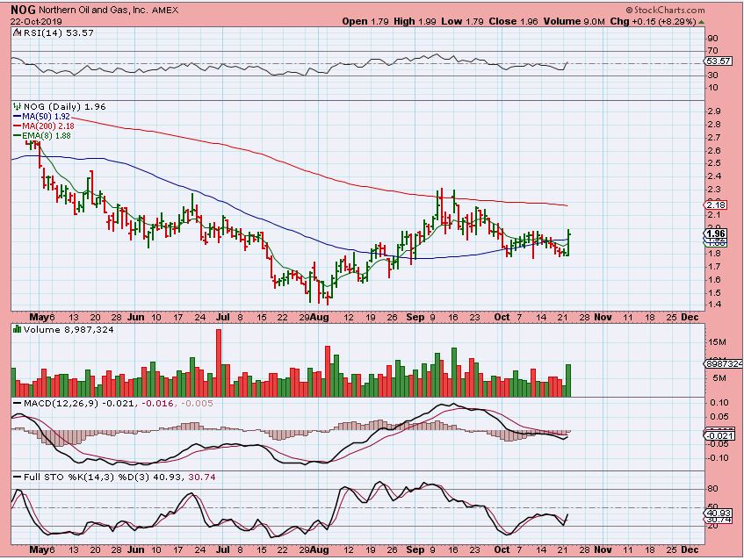Click the Dec label on the bottom date axis
Viewport: 744px width, 560px height.
690,550
